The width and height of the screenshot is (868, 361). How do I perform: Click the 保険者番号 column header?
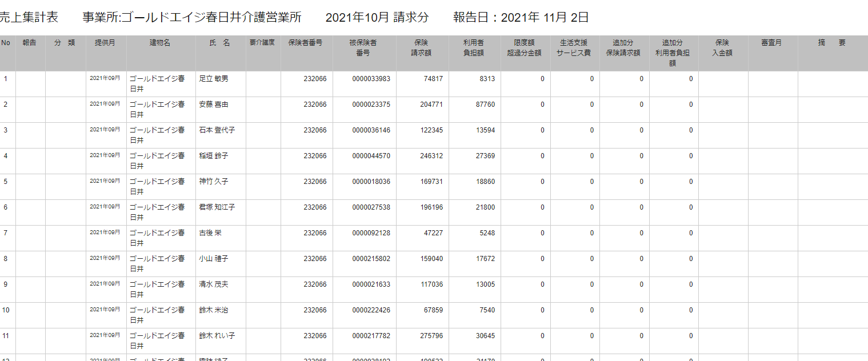coord(306,43)
